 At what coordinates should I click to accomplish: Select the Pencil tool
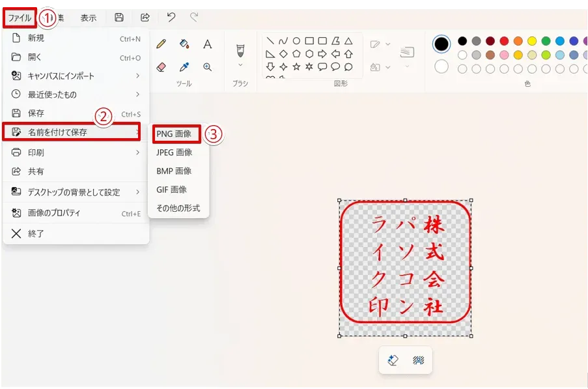(x=161, y=43)
